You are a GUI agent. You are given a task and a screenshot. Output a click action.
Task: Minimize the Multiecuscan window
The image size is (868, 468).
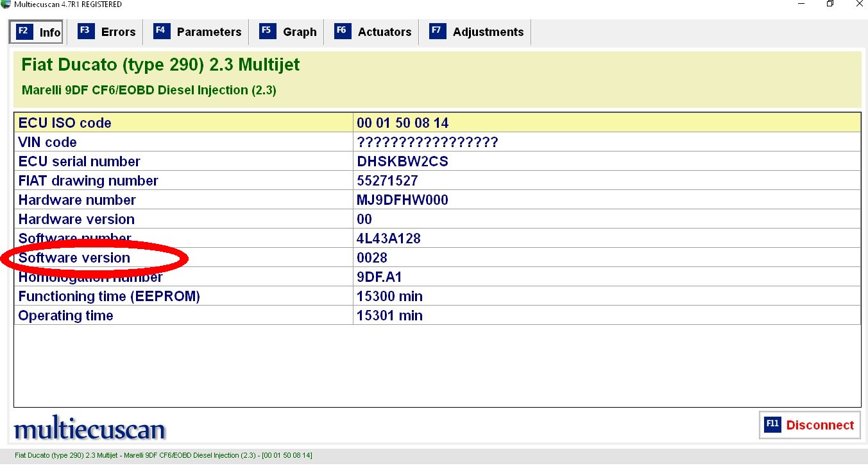point(800,4)
